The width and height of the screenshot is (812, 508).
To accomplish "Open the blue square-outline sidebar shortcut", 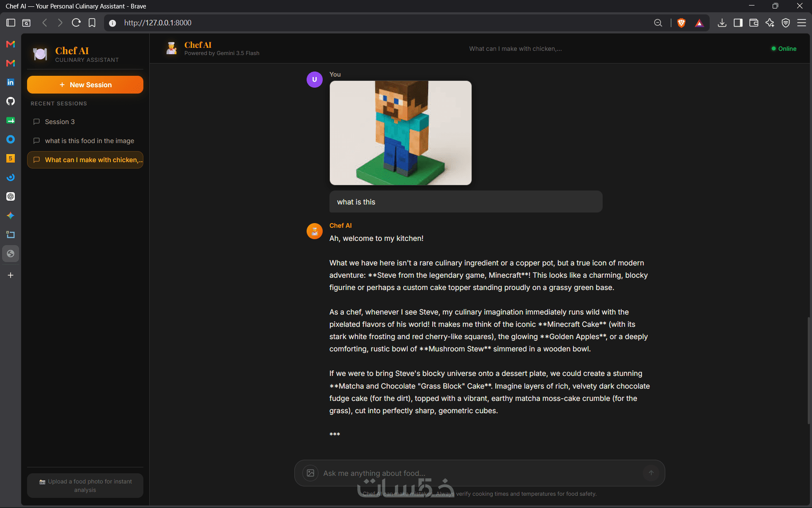I will pyautogui.click(x=11, y=235).
